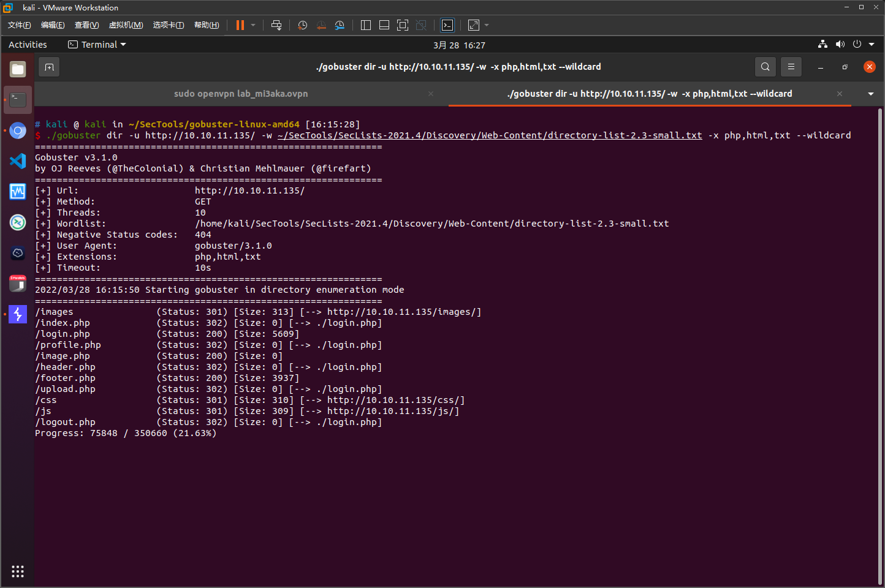885x588 pixels.
Task: Open a new terminal tab
Action: pyautogui.click(x=50, y=67)
